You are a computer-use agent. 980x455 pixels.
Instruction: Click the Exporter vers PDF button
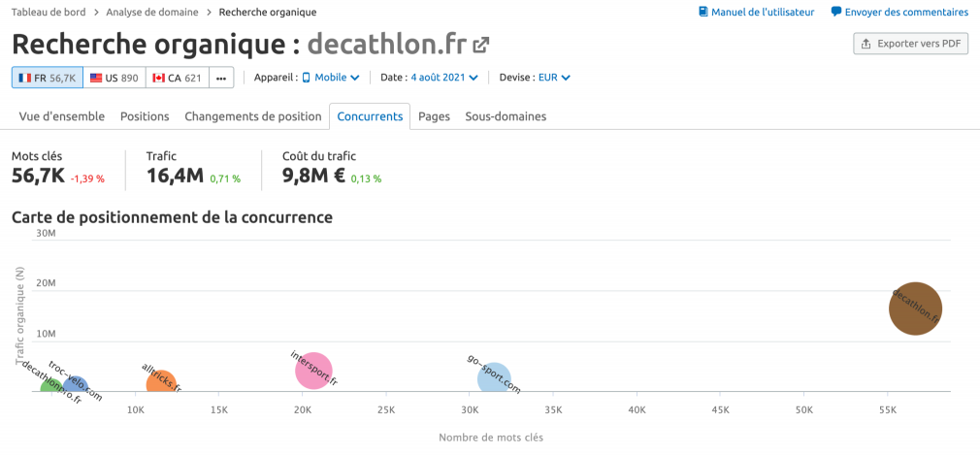tap(911, 44)
